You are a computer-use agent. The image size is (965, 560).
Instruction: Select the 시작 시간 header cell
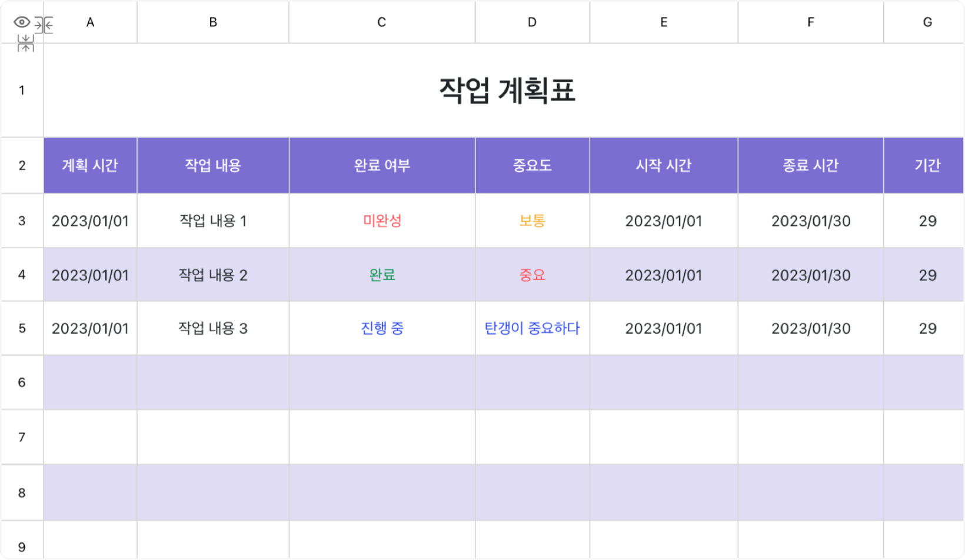click(x=664, y=165)
